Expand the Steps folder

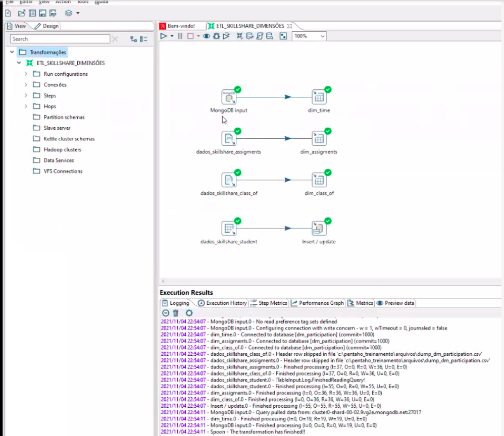click(26, 95)
